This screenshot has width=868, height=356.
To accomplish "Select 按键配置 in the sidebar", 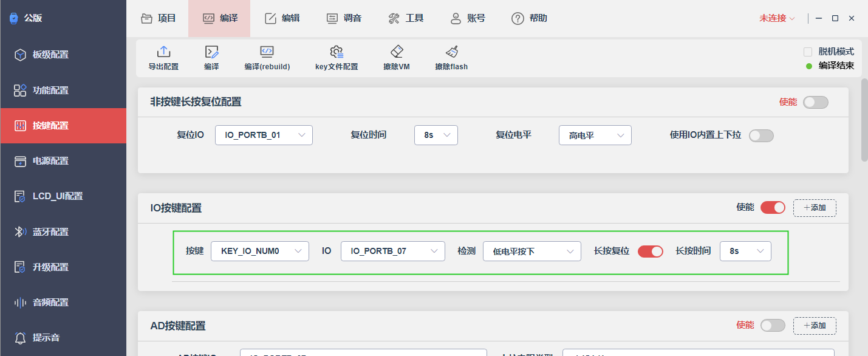I will pos(63,126).
